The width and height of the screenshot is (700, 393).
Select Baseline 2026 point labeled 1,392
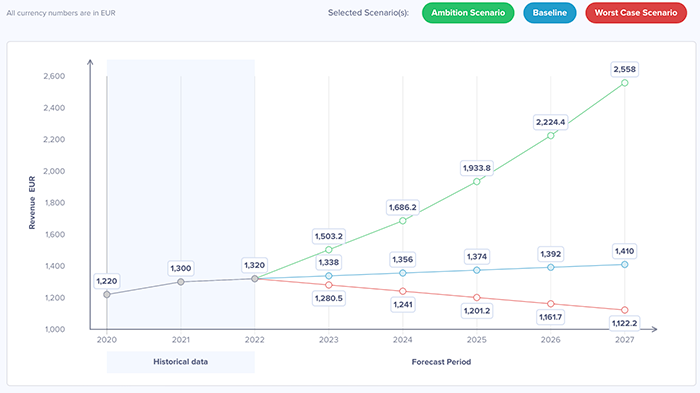(550, 268)
